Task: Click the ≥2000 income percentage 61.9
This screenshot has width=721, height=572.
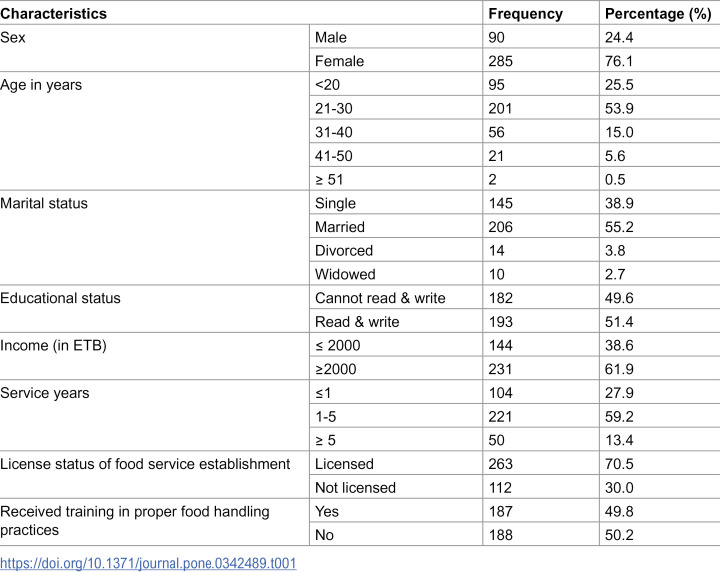Action: [x=619, y=369]
